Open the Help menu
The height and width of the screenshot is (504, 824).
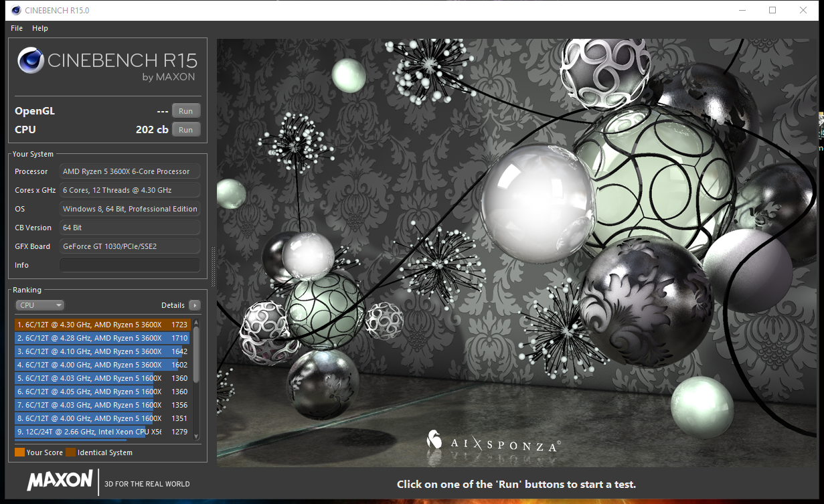tap(40, 28)
